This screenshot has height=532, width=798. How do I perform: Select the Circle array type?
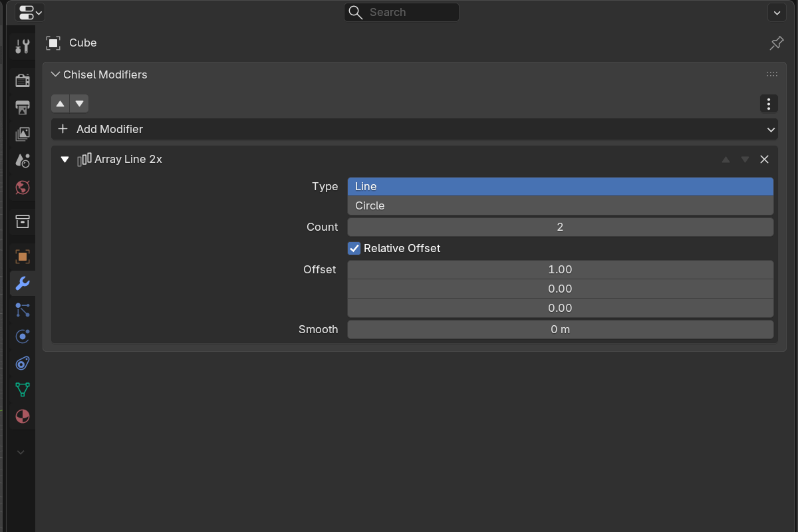(x=561, y=205)
